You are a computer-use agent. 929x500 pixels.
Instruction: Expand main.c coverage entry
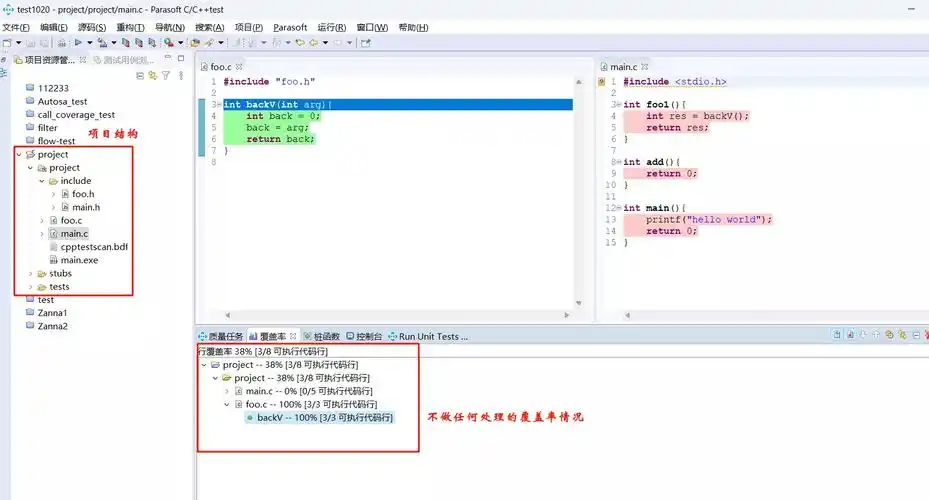click(227, 391)
